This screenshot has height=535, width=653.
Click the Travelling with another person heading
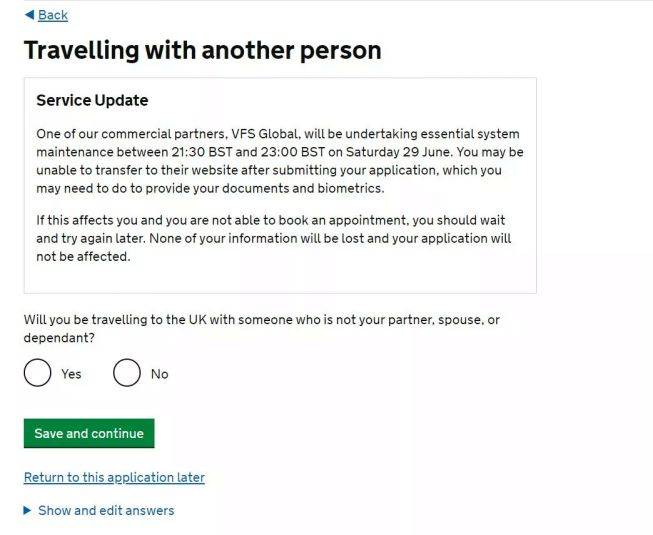pos(202,50)
